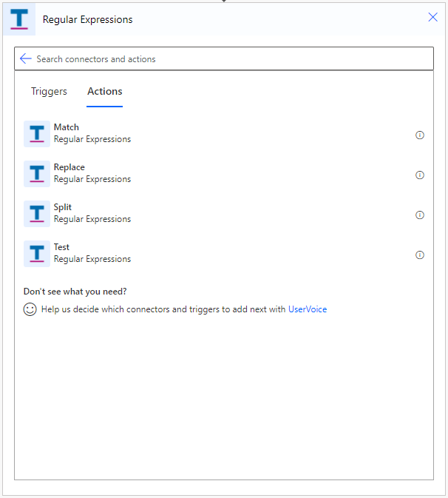Click the smiley face feedback icon
Screen dimensions: 448x498
pyautogui.click(x=30, y=309)
